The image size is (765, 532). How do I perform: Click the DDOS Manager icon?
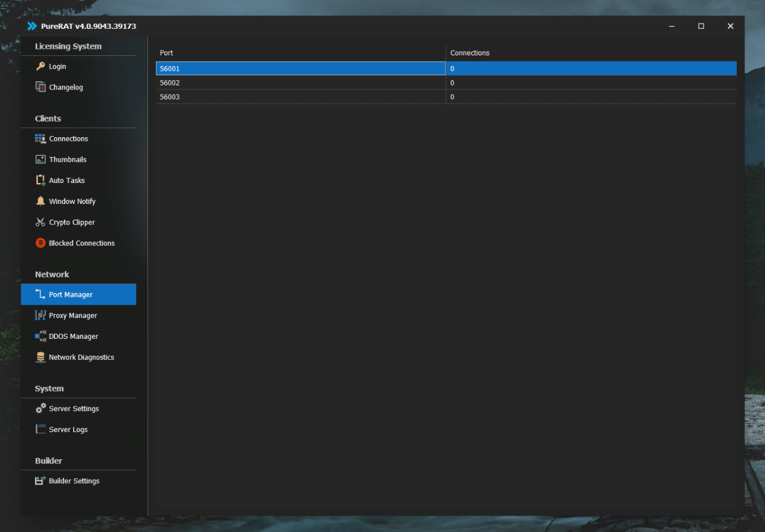coord(40,336)
